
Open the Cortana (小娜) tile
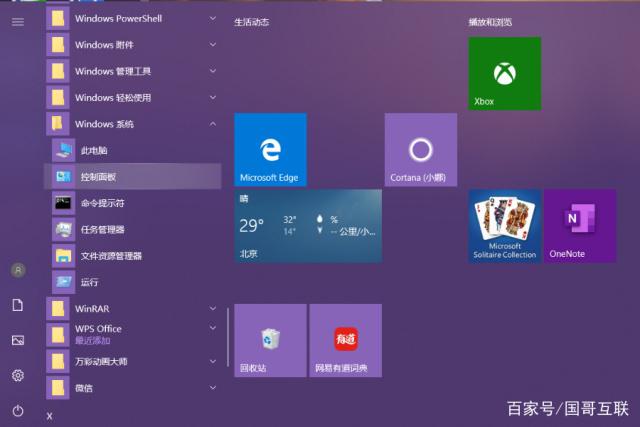coord(421,150)
